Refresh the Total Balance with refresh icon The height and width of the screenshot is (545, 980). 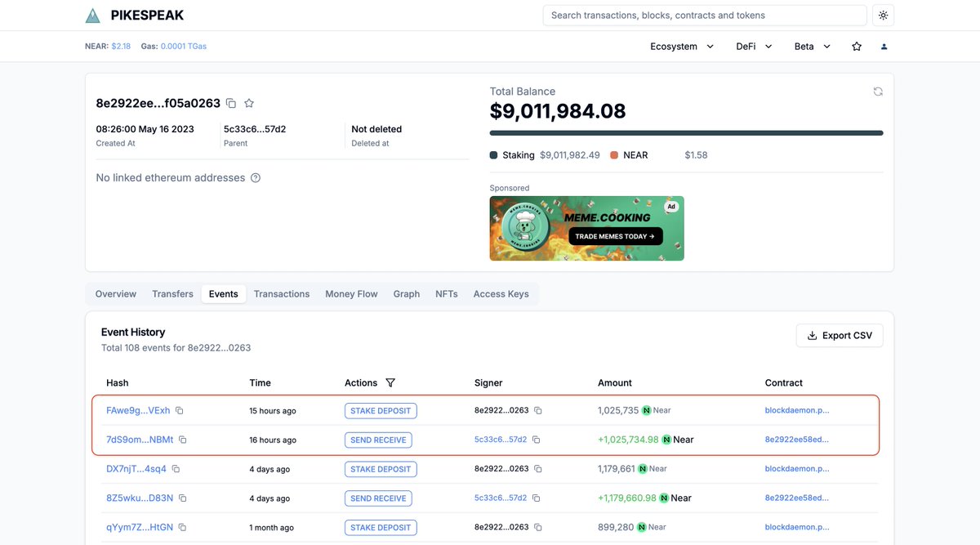877,92
